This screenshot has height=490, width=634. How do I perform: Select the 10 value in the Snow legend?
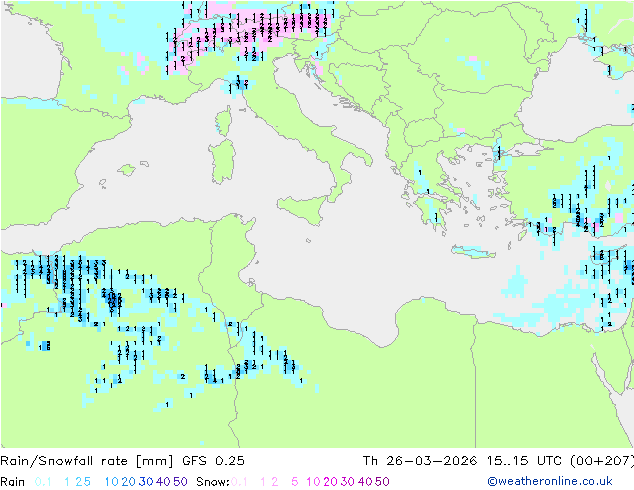[x=313, y=482]
